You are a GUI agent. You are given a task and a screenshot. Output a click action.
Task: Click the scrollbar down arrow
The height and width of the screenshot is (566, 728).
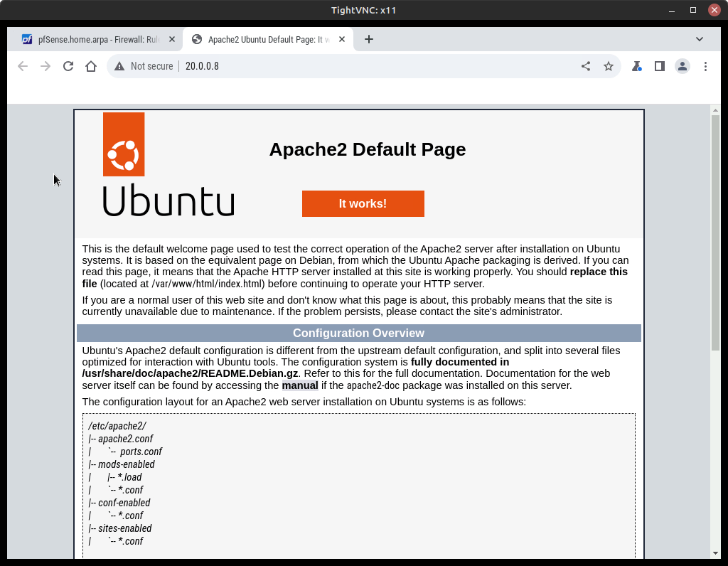[715, 553]
